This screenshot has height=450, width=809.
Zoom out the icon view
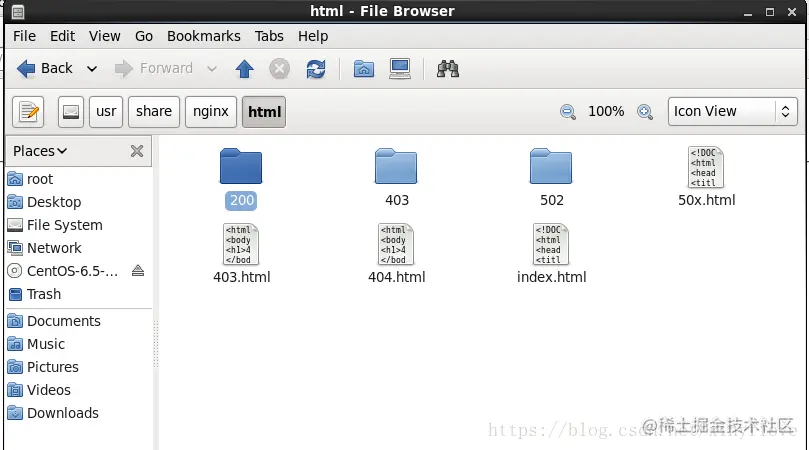tap(568, 111)
